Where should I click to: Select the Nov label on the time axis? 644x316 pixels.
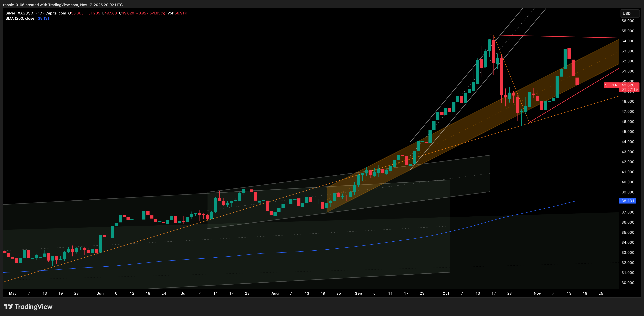coord(537,293)
